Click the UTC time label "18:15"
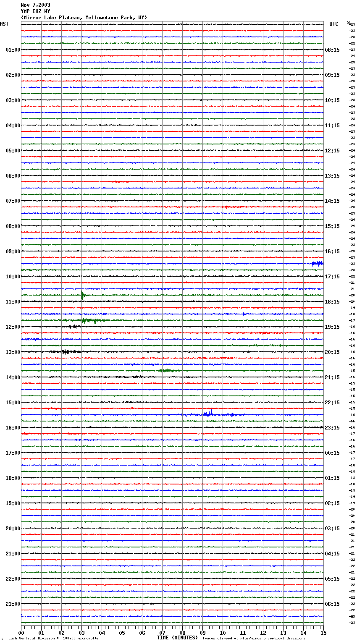The width and height of the screenshot is (357, 644). [x=332, y=302]
